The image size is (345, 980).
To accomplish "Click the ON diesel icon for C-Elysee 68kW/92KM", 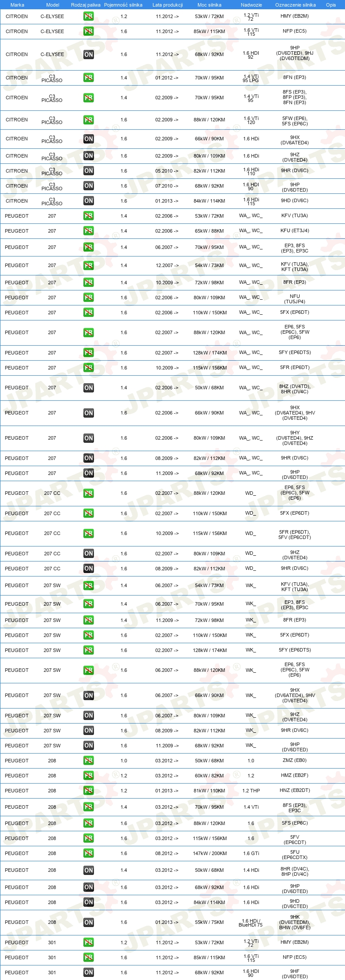I will tap(89, 54).
